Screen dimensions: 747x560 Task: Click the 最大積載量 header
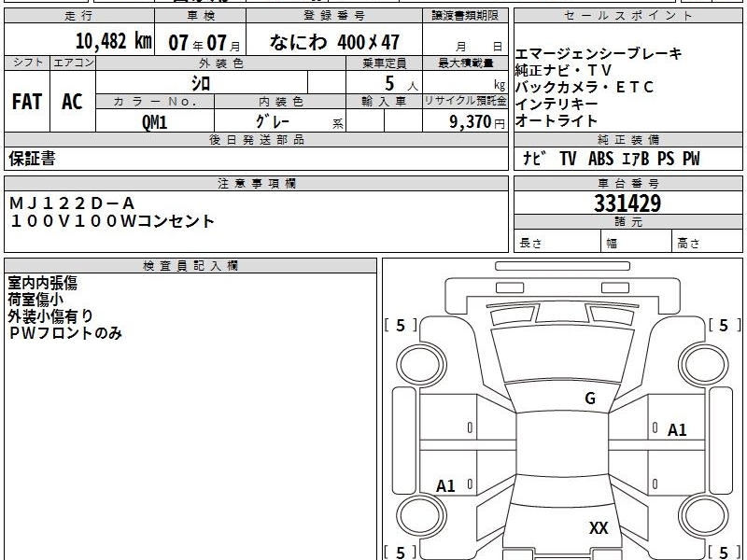465,63
